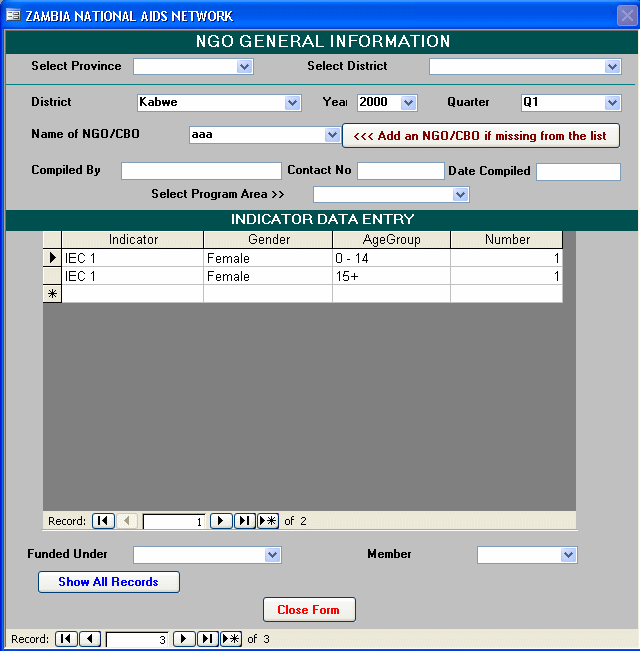
Task: Select the new-row asterisk record selector
Action: (x=52, y=294)
